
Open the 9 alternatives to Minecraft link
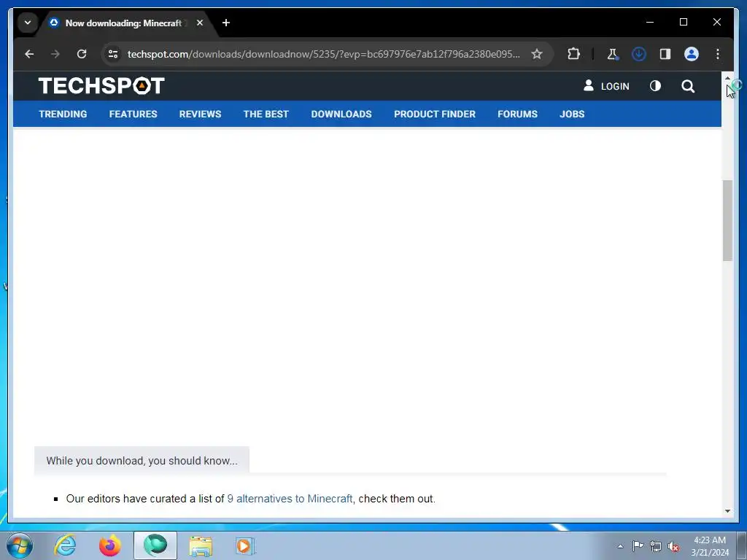(x=290, y=499)
